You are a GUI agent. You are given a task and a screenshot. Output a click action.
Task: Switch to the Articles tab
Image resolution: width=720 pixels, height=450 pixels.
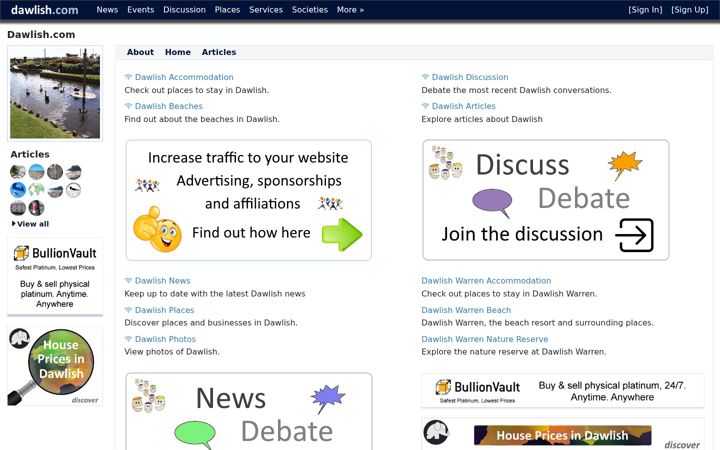(219, 52)
